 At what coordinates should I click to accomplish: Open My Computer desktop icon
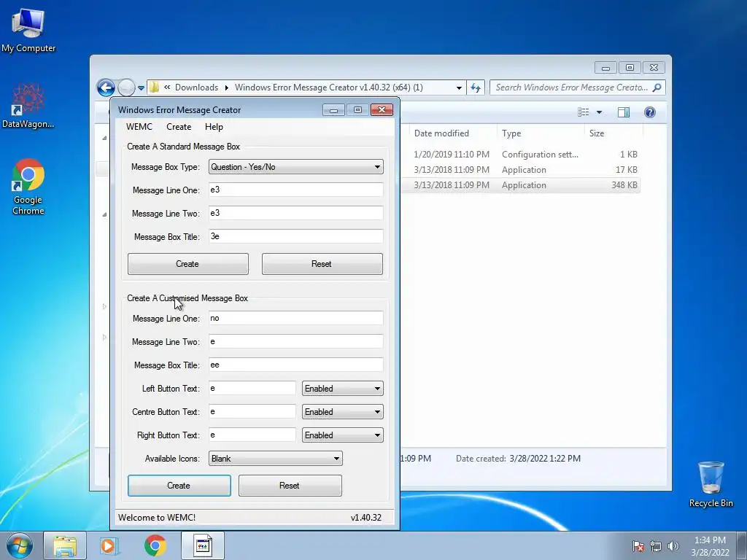[x=28, y=29]
